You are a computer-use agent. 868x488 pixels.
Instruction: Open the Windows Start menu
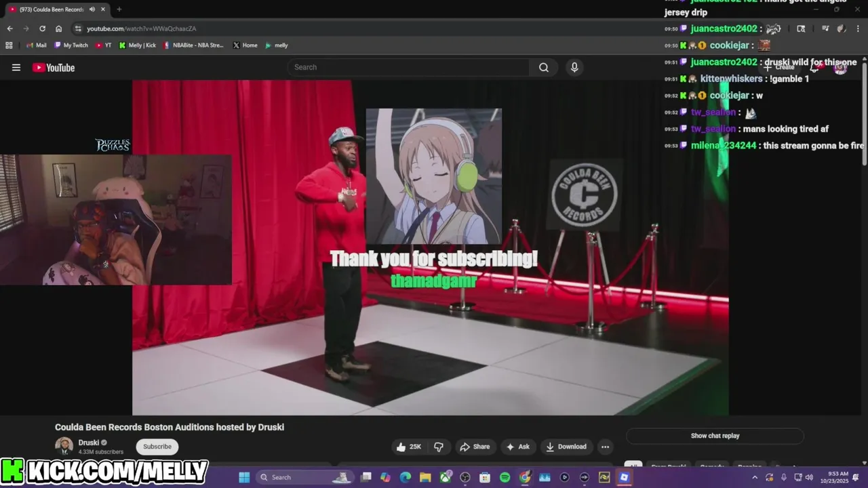tap(244, 477)
